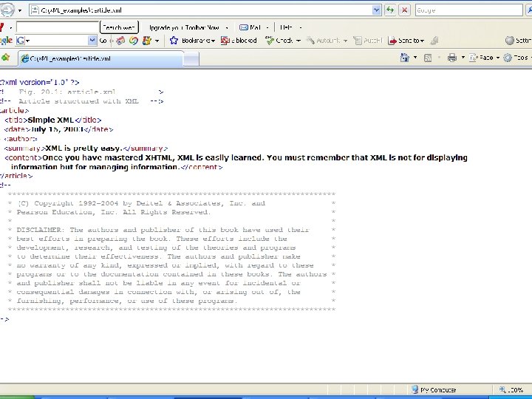Open the recent pages dropdown beside Back

coord(20,10)
